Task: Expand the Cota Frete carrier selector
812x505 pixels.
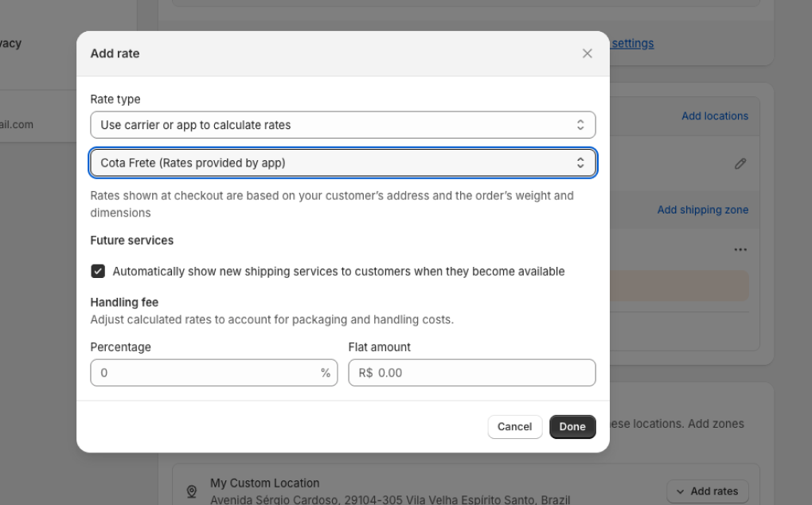Action: [342, 163]
